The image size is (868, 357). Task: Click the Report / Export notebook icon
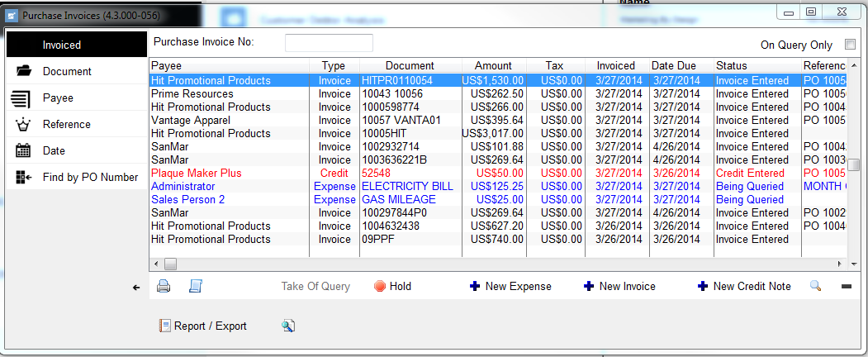(164, 326)
